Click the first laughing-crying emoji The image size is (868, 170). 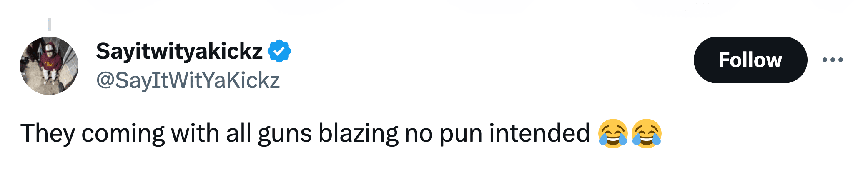click(612, 133)
